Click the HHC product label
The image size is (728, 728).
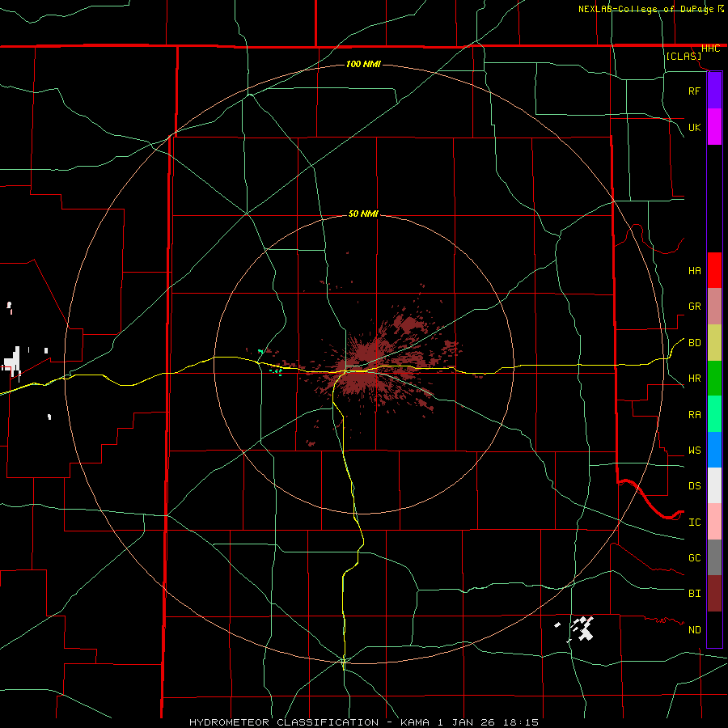(x=710, y=49)
